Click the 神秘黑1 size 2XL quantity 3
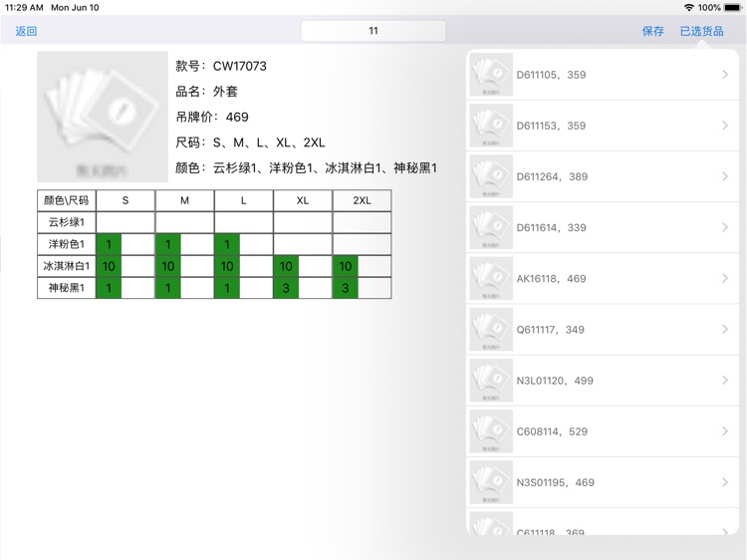Viewport: 747px width, 560px height. click(346, 288)
